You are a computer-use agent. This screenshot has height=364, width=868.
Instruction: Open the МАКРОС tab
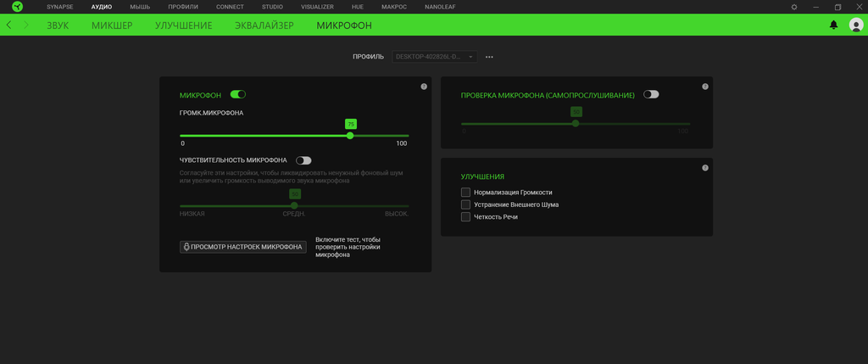(394, 7)
